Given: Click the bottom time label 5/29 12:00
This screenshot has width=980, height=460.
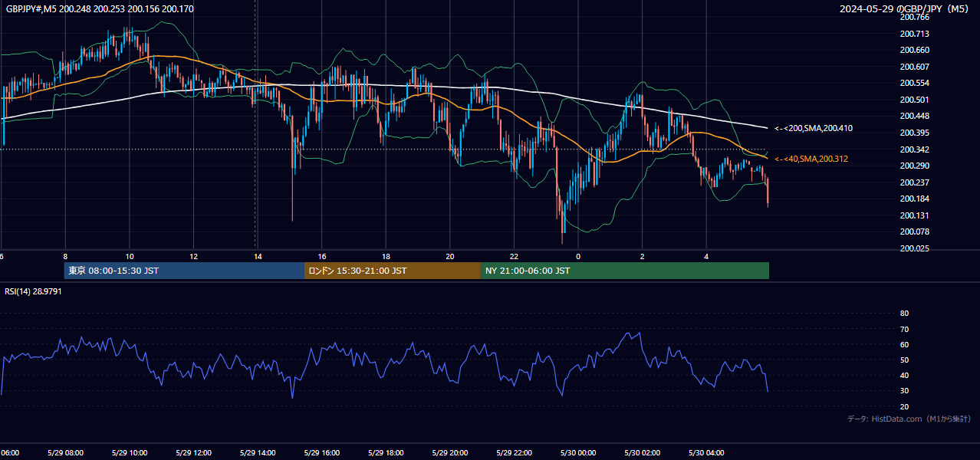Looking at the screenshot, I should (x=194, y=452).
